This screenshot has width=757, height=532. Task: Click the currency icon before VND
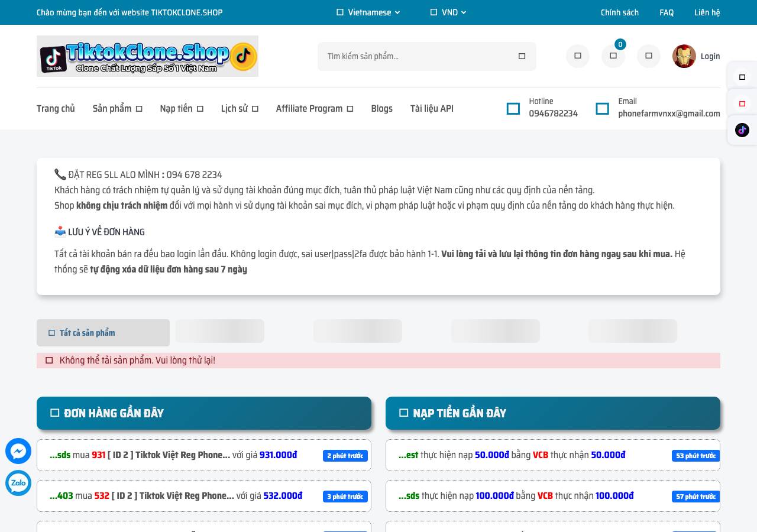[x=434, y=12]
